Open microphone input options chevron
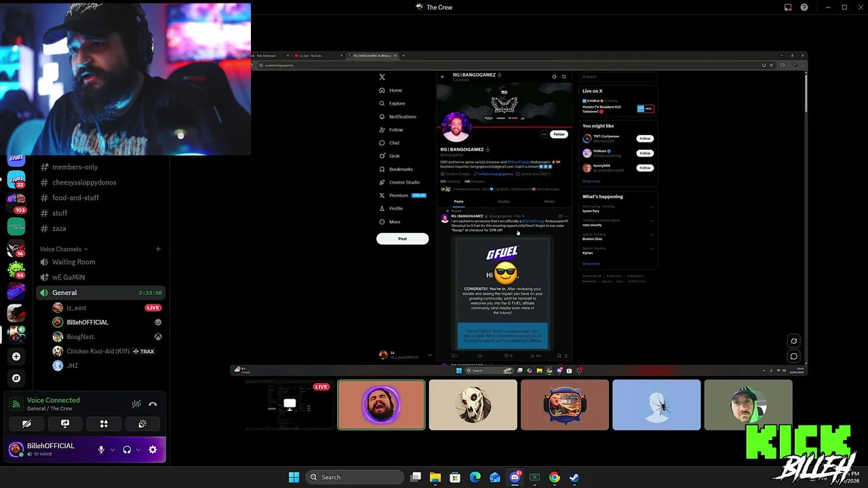This screenshot has height=488, width=868. click(113, 449)
